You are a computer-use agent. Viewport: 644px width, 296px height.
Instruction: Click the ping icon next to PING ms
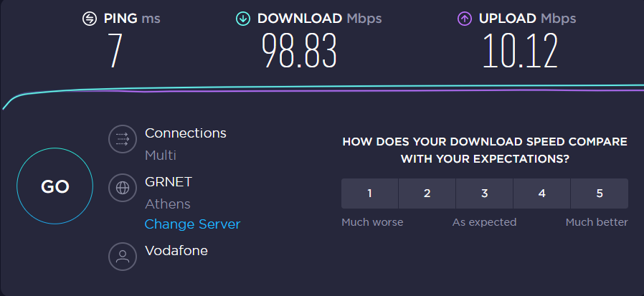90,19
